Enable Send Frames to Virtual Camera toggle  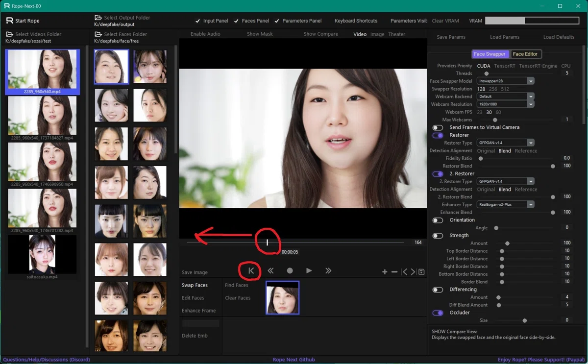(438, 127)
